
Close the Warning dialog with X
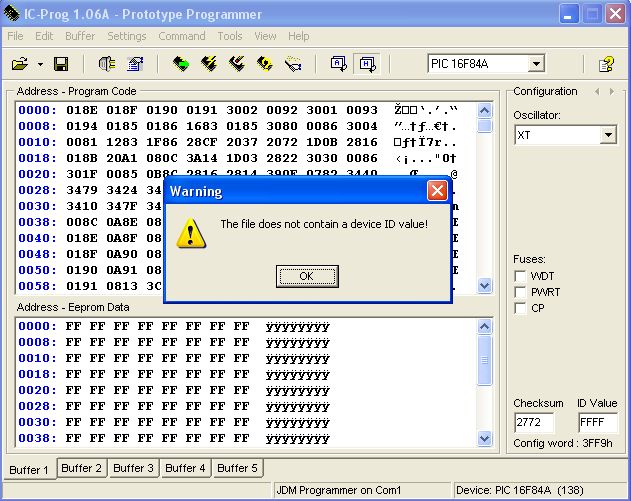click(437, 191)
